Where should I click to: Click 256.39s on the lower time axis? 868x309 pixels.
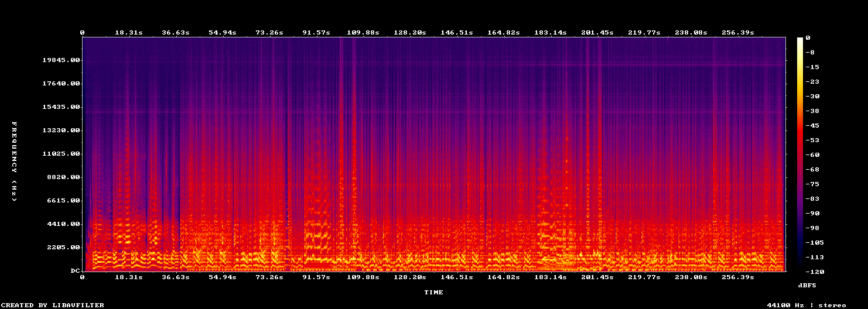pos(738,277)
